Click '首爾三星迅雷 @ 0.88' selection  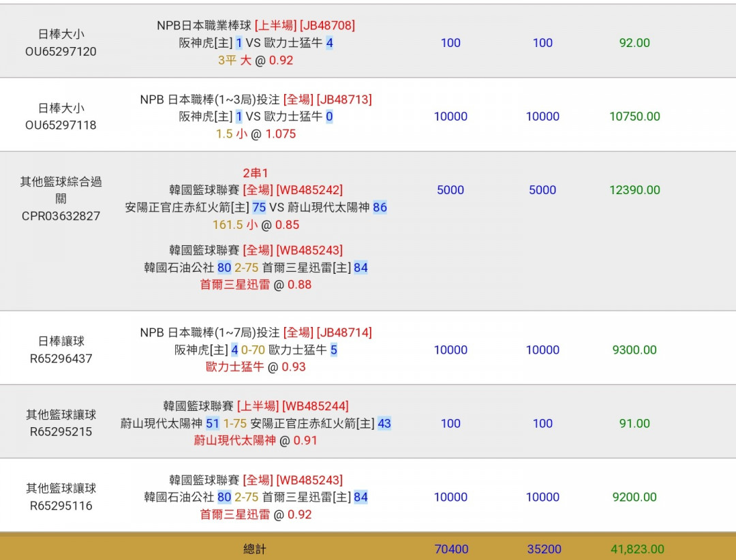click(x=256, y=285)
